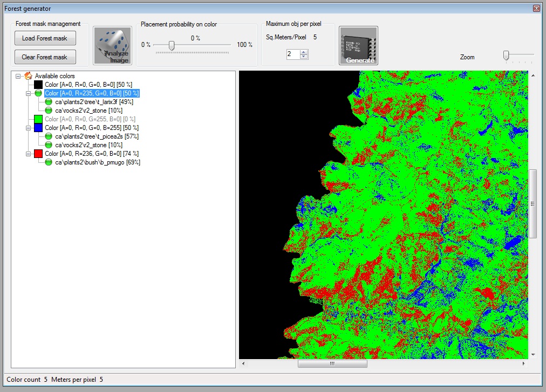The width and height of the screenshot is (546, 392).
Task: Close the Forest generator window
Action: tap(536, 8)
